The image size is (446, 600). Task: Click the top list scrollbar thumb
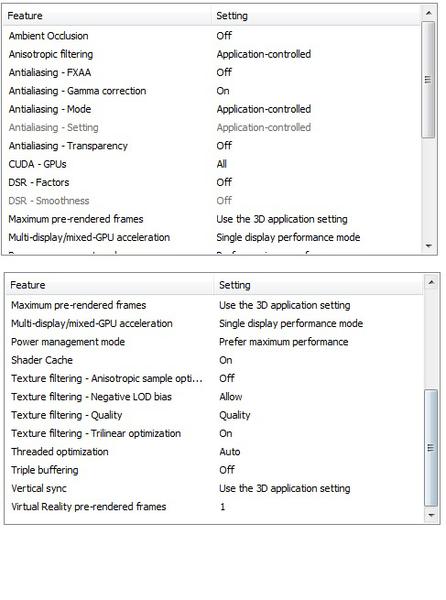[428, 80]
